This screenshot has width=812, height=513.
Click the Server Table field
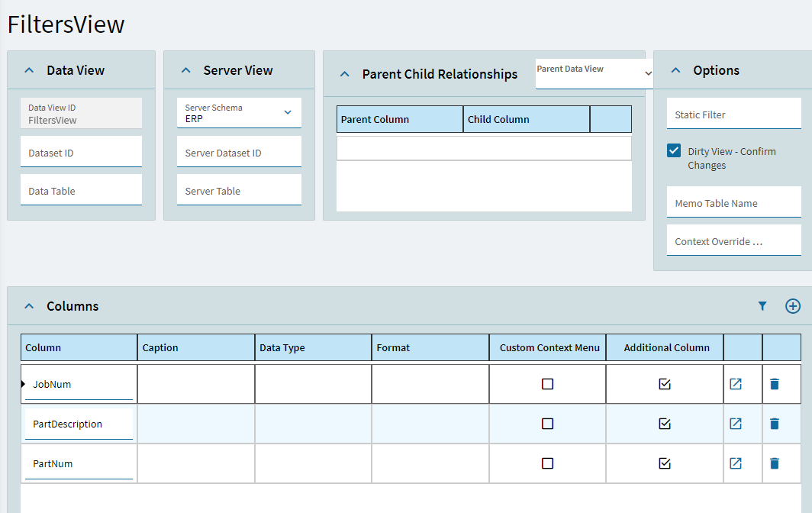pyautogui.click(x=240, y=189)
